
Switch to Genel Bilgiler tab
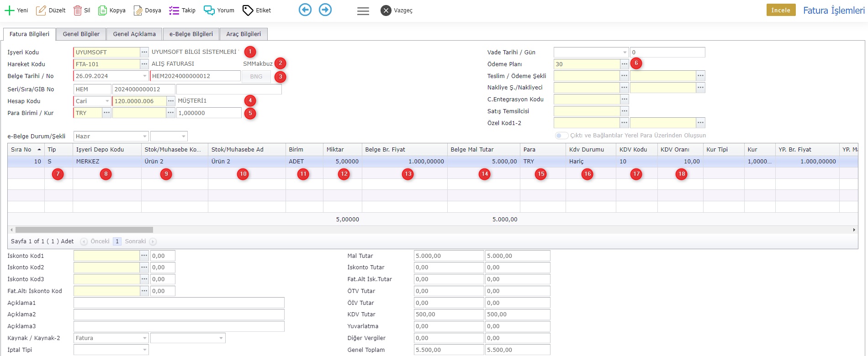pos(81,34)
